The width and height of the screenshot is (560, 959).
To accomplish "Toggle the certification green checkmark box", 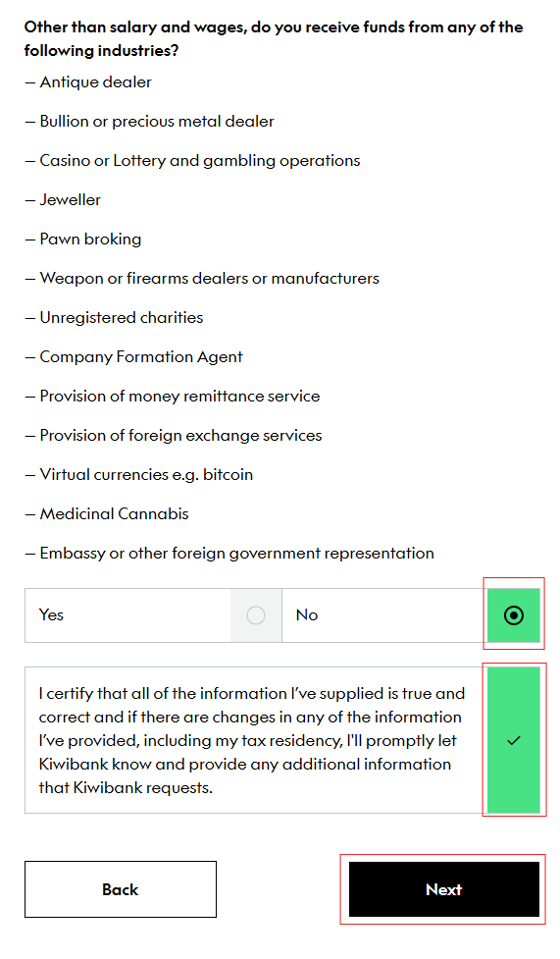I will coord(514,740).
